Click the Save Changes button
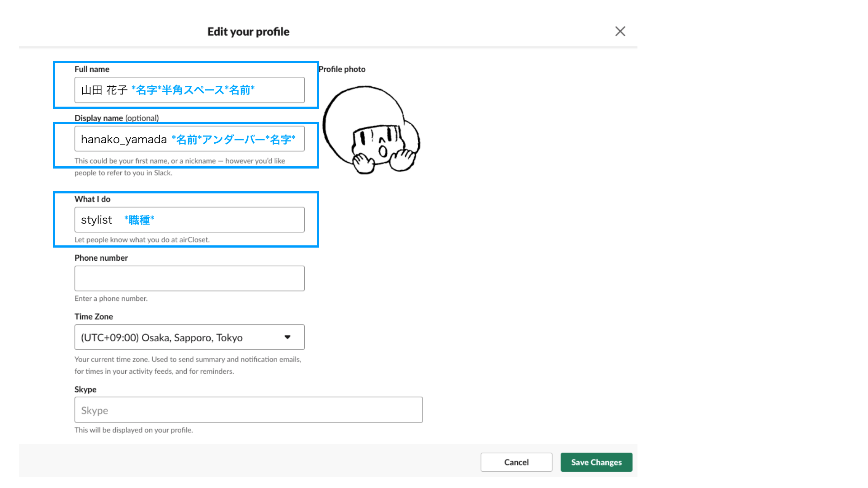This screenshot has height=488, width=868. click(596, 462)
